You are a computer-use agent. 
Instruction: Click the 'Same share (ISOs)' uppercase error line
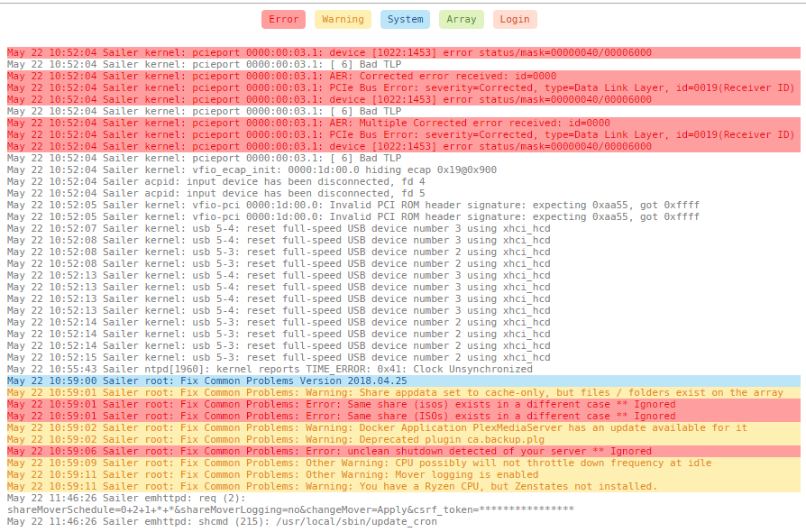(404, 416)
